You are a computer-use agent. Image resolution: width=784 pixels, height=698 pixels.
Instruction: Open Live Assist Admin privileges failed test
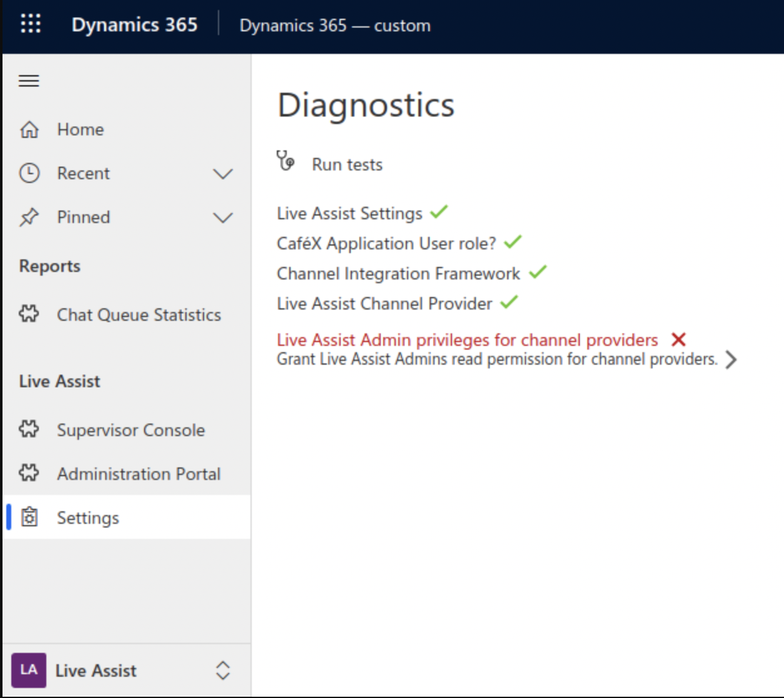[467, 340]
